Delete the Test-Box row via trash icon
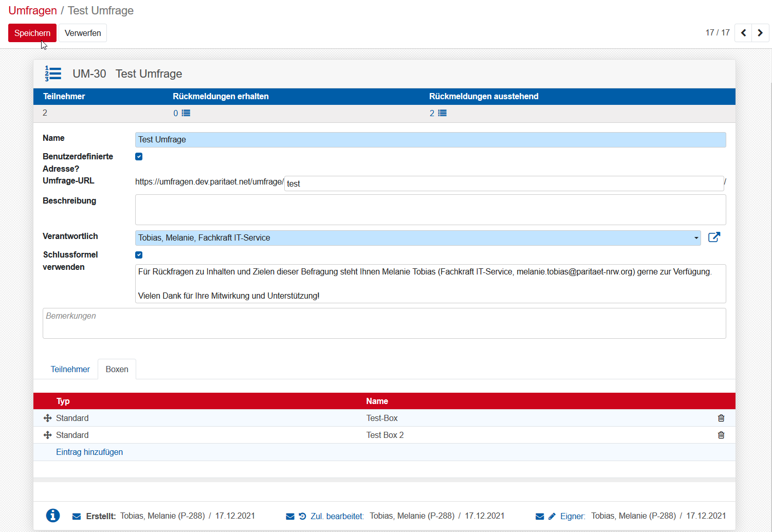Viewport: 772px width, 532px height. click(721, 418)
